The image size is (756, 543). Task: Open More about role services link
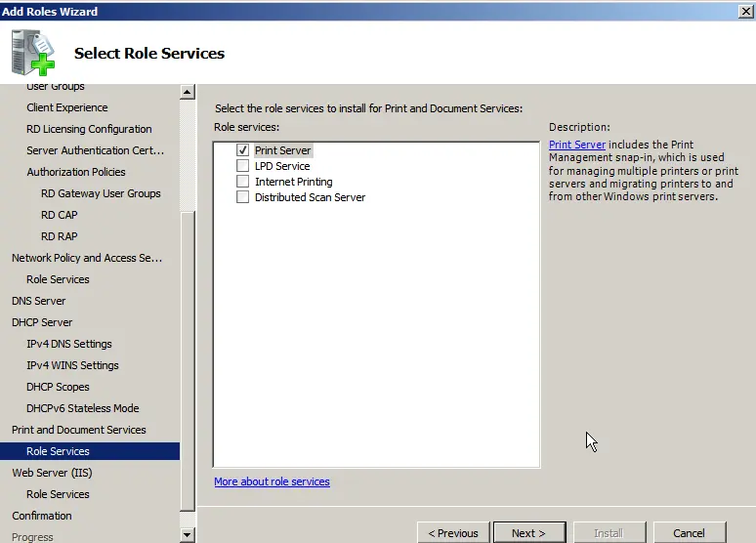(272, 481)
